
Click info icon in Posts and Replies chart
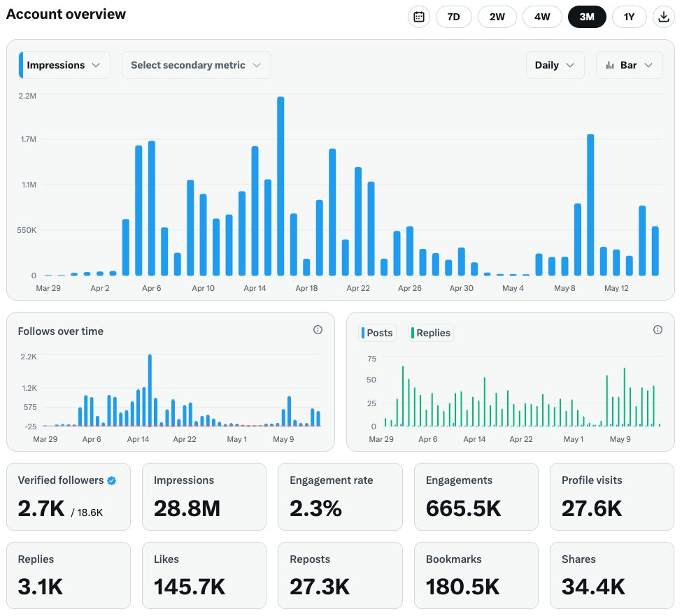point(658,330)
